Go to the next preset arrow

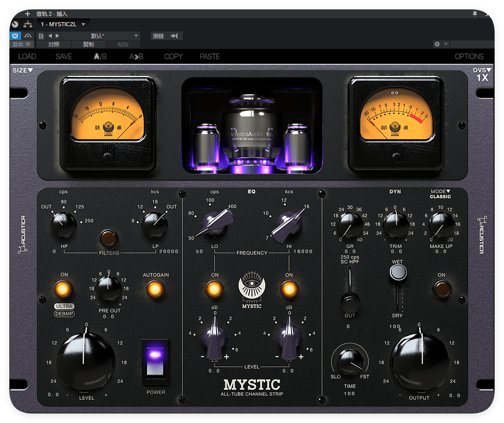(57, 36)
